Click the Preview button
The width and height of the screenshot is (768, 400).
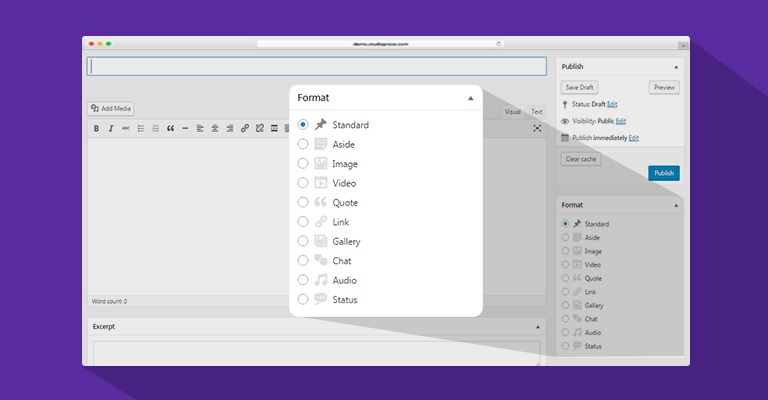coord(664,87)
